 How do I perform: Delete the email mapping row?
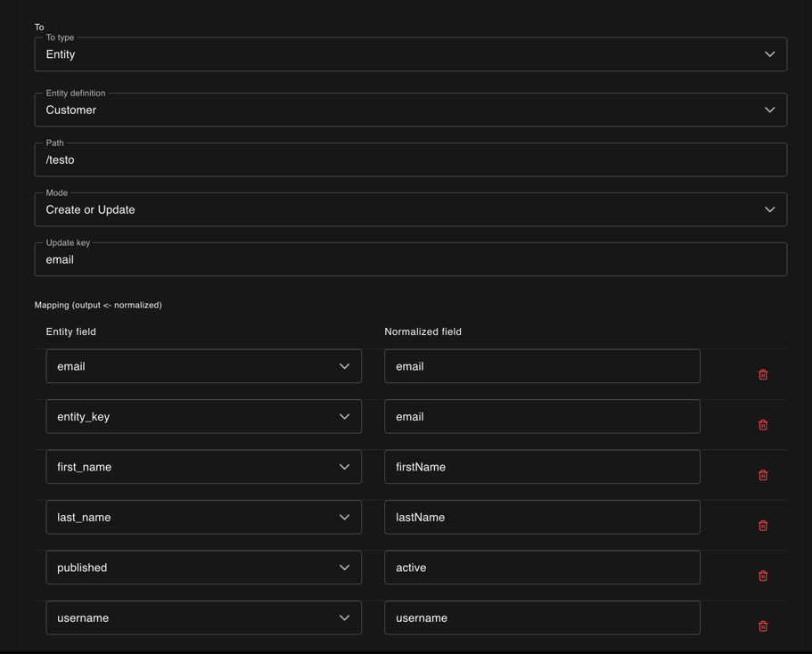point(763,374)
